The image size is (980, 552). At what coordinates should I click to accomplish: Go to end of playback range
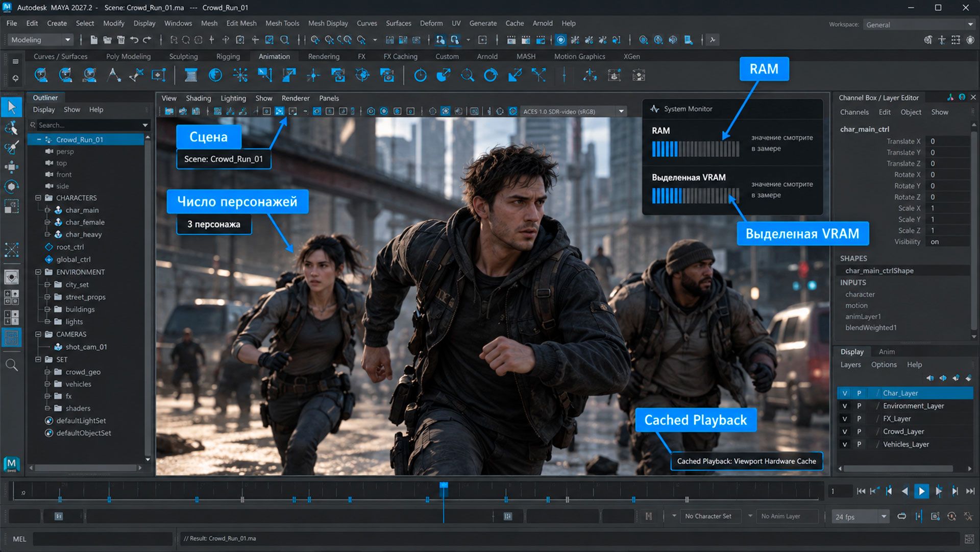click(970, 491)
